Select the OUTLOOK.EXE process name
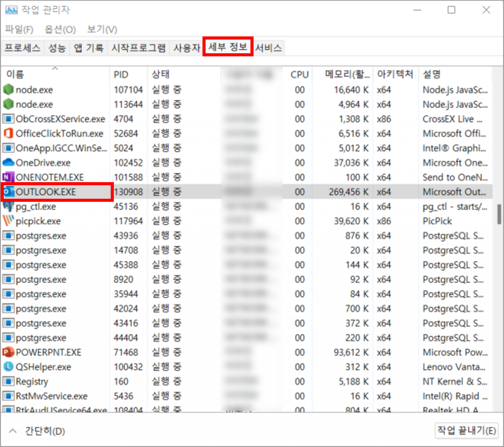 pyautogui.click(x=46, y=192)
